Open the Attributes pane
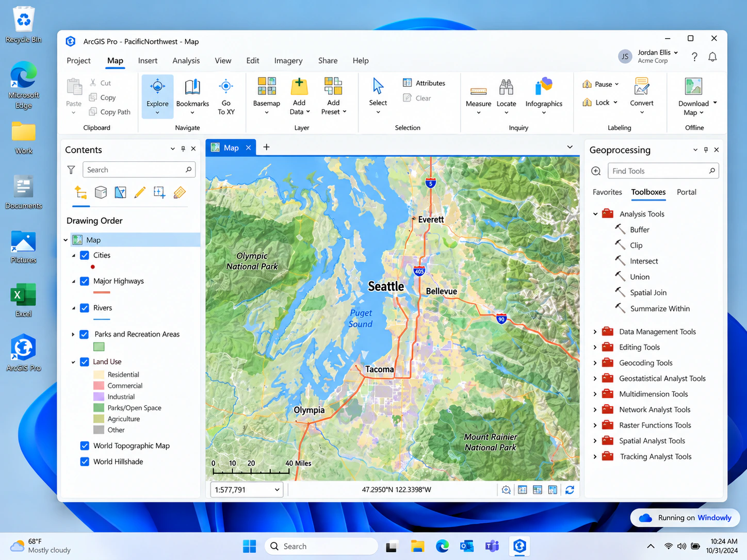747x560 pixels. (x=424, y=83)
